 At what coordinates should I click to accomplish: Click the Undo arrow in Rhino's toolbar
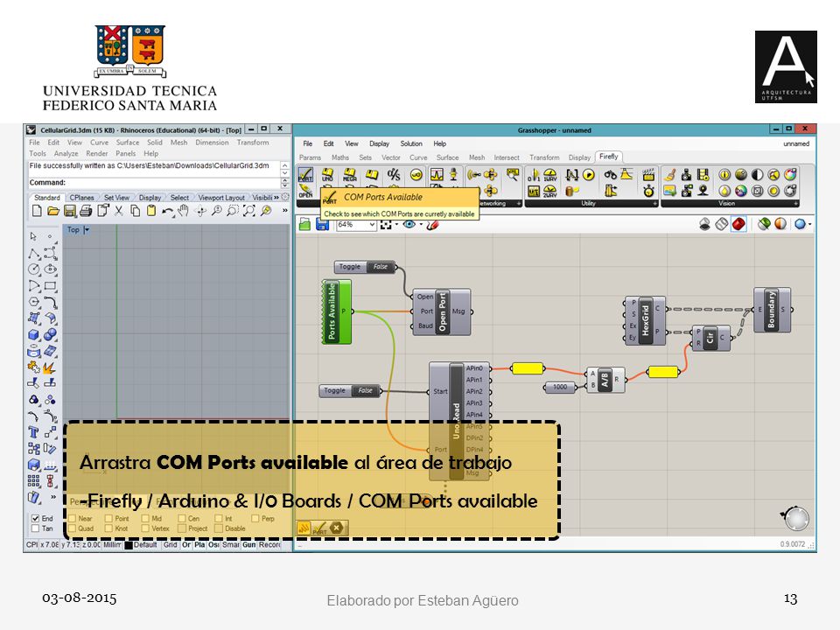[167, 212]
